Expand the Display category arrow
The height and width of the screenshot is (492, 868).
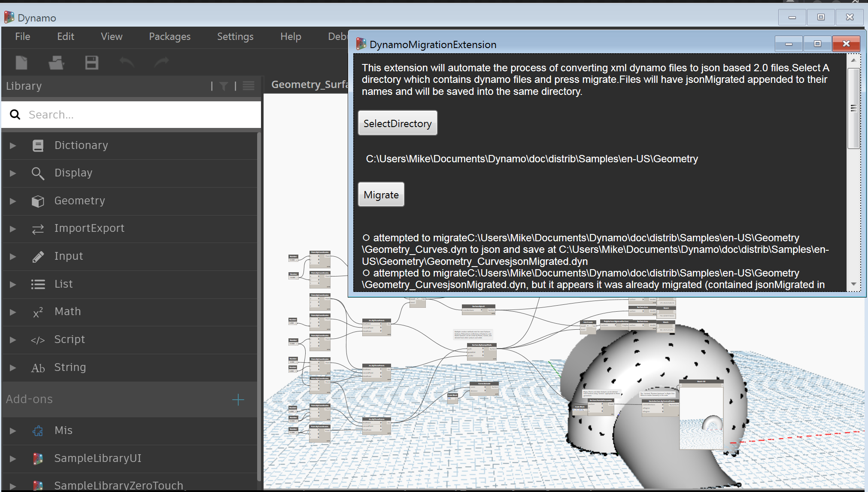tap(13, 173)
